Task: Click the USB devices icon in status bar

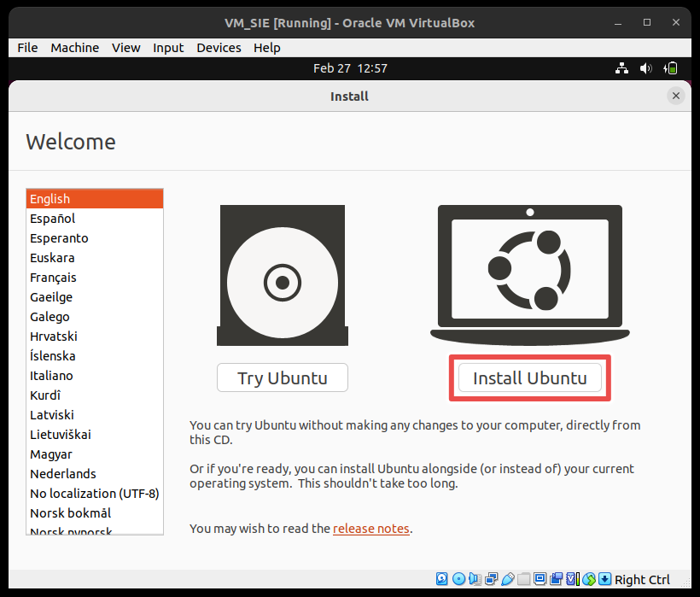Action: (x=508, y=579)
